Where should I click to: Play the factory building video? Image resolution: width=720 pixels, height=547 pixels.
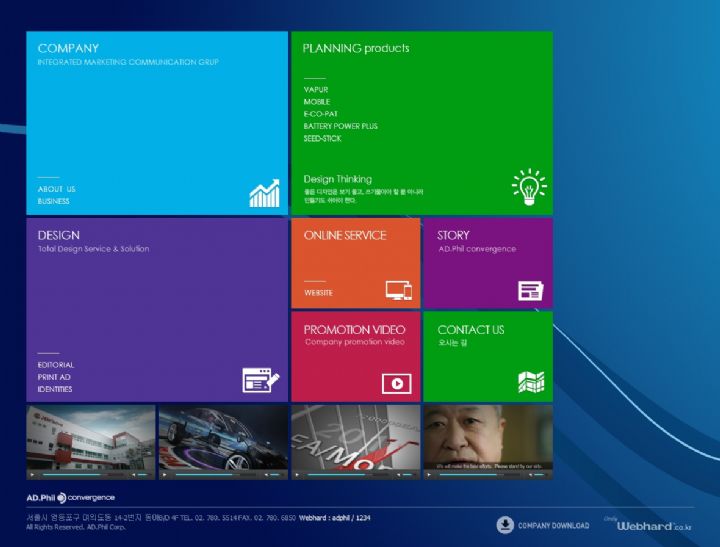(x=32, y=474)
